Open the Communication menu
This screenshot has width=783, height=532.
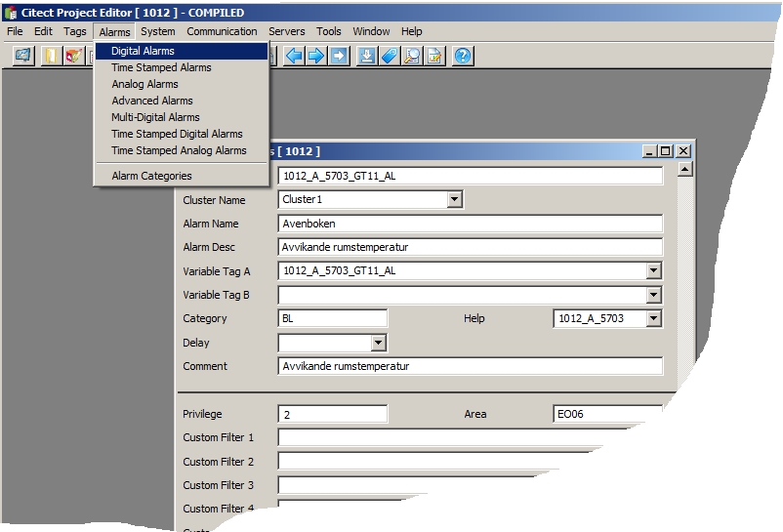click(x=222, y=31)
